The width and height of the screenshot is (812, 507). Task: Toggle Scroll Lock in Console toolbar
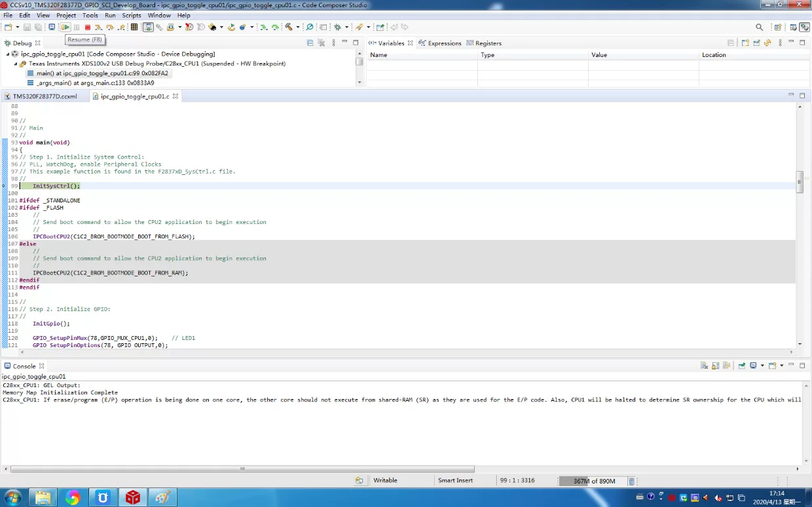(x=716, y=366)
